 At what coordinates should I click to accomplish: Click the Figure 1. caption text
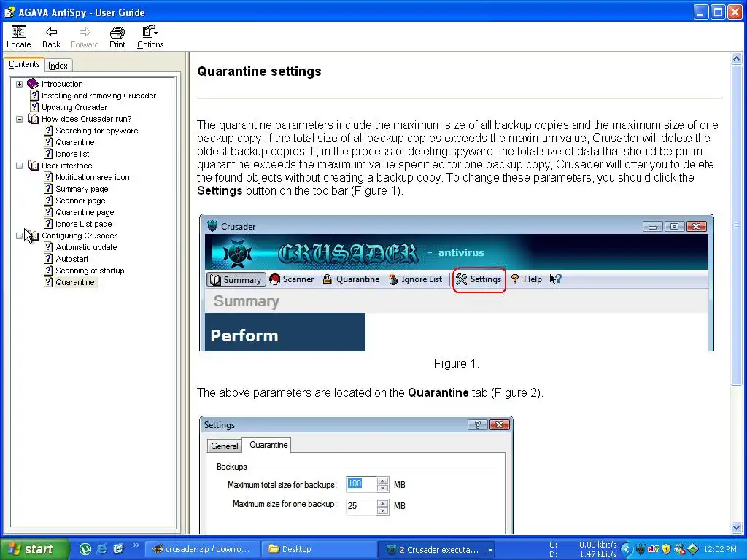click(x=456, y=363)
